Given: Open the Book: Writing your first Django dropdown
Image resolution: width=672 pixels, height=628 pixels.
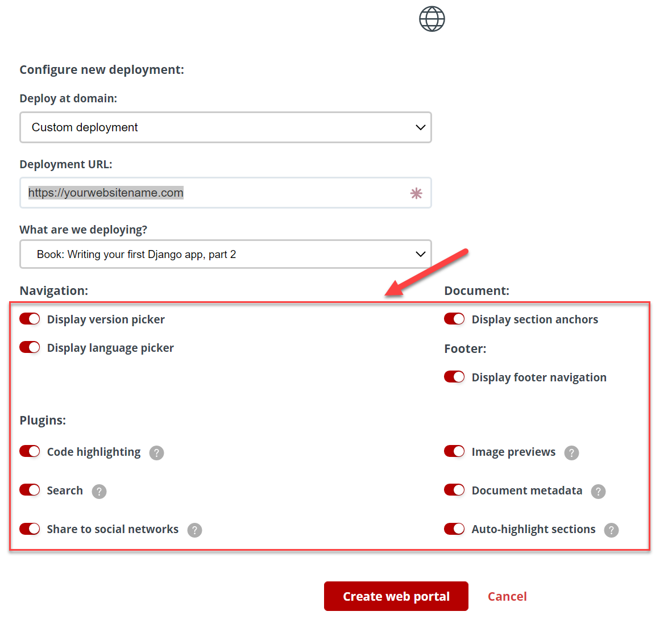Looking at the screenshot, I should point(226,254).
